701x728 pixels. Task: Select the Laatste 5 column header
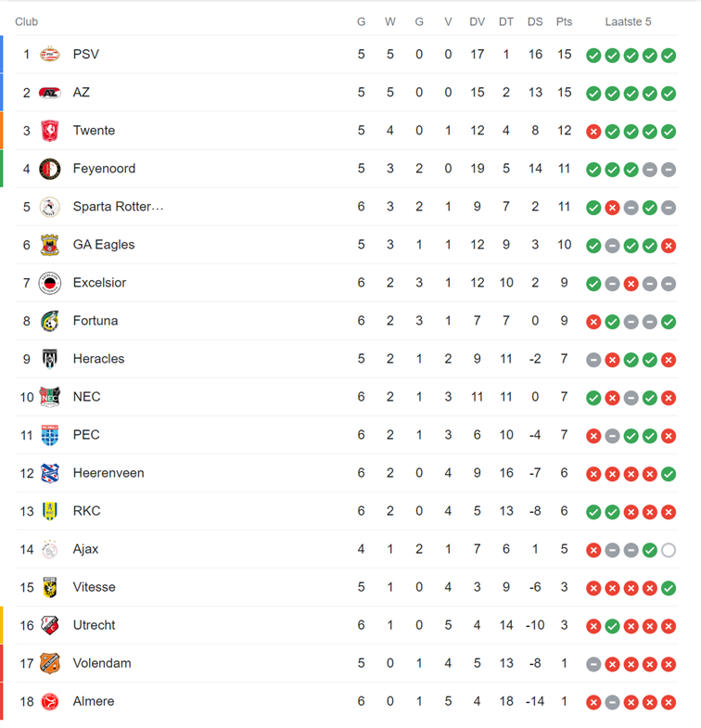point(628,22)
